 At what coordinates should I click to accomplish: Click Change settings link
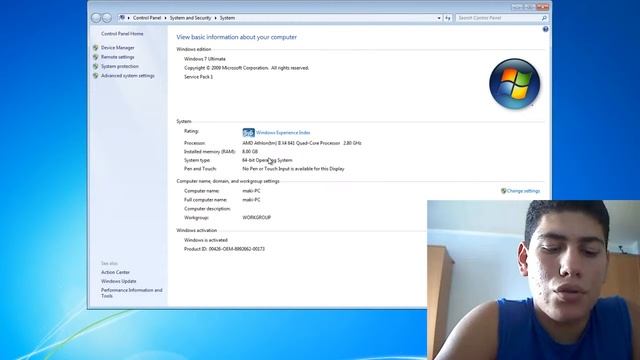point(523,191)
